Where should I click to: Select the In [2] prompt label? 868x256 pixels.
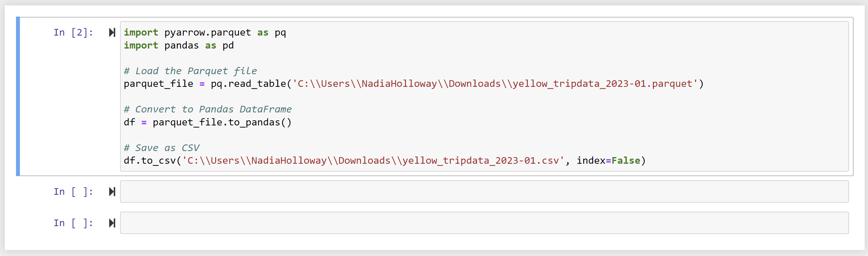(x=73, y=33)
